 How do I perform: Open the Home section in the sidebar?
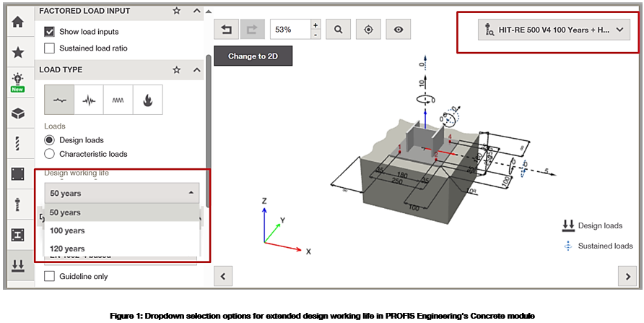pos(17,22)
